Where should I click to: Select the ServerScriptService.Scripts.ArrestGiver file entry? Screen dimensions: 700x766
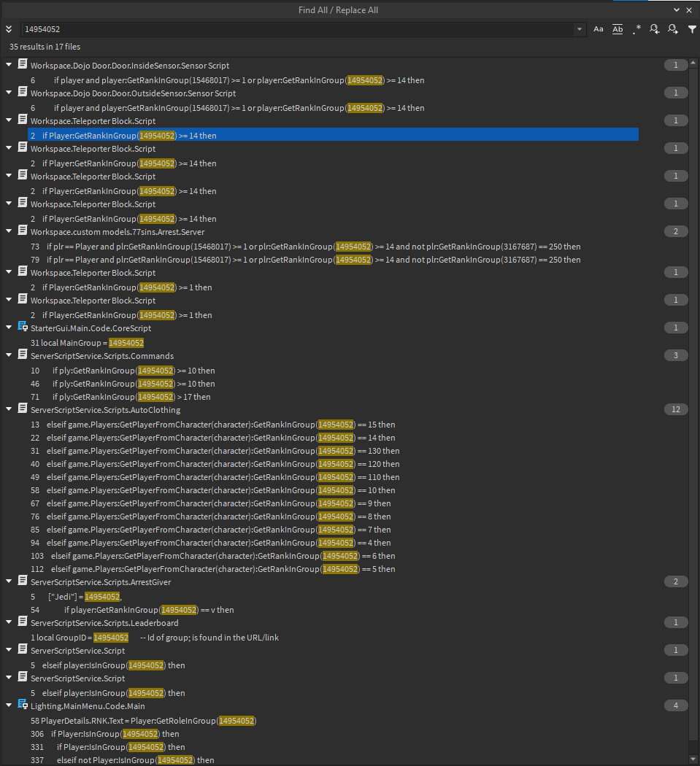(101, 582)
